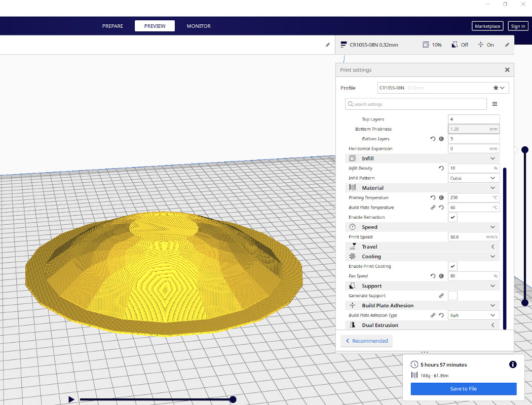Click the Fan Speed formula icon
Screen dimensions: 532x405
tap(441, 276)
